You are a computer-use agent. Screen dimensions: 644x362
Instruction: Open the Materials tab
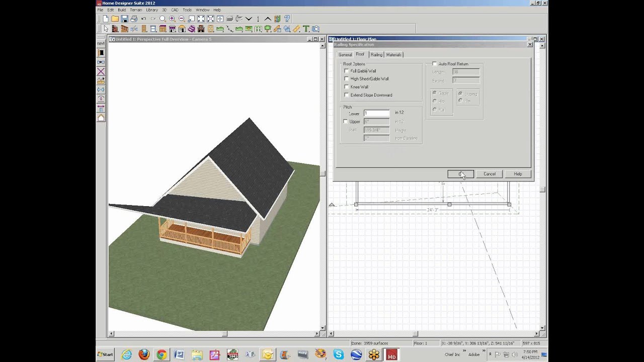coord(394,54)
